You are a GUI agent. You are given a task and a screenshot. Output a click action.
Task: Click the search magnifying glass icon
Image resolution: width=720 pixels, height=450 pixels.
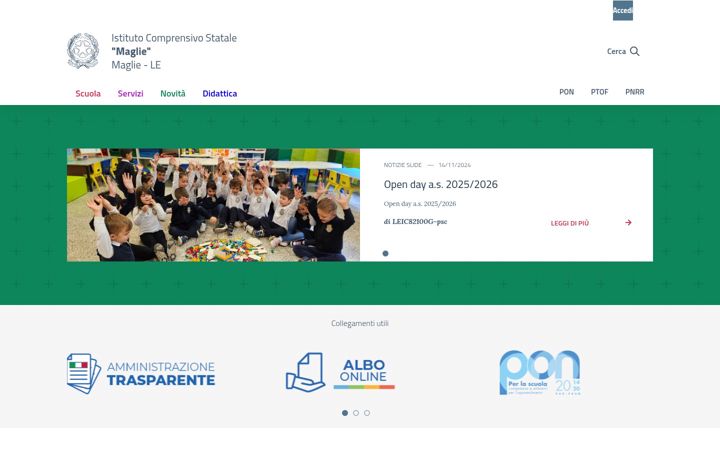click(635, 51)
